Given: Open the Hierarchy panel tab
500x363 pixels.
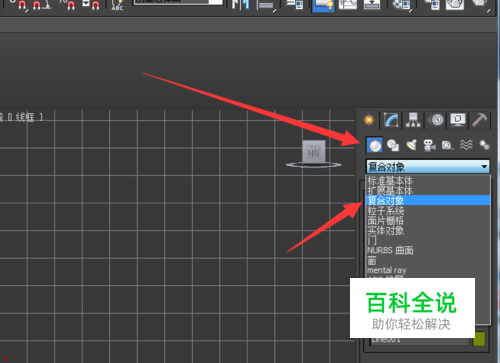Looking at the screenshot, I should [413, 120].
